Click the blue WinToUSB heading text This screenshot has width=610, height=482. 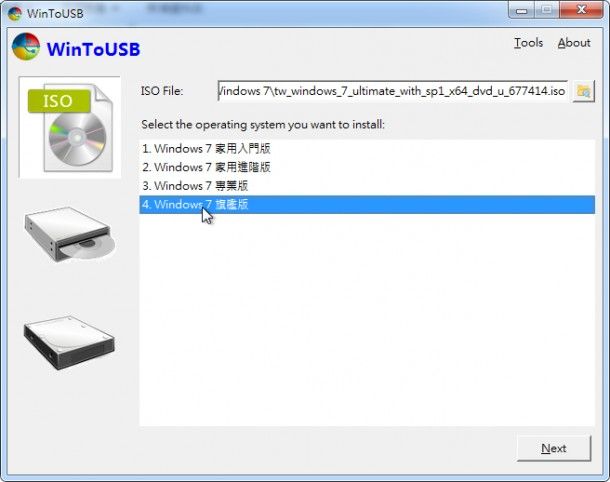93,49
